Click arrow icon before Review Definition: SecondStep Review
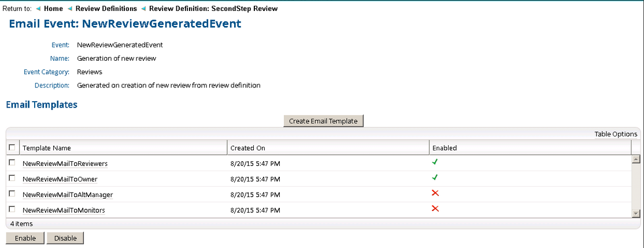 [143, 9]
